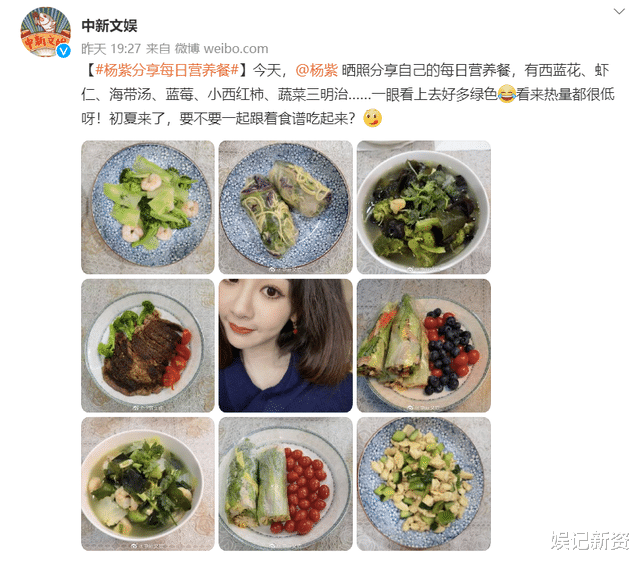Open the @杨紫 mention link
Screen dimensions: 640x564
[x=316, y=71]
